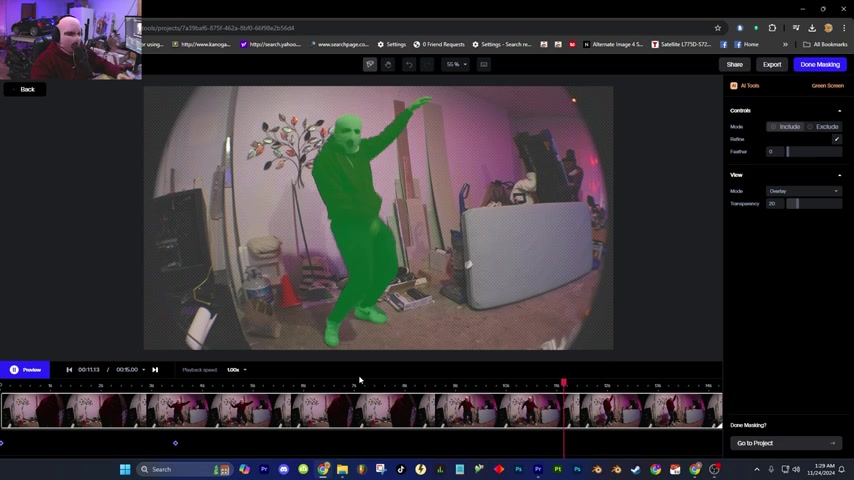Jump to the next frame marker

coord(155,369)
